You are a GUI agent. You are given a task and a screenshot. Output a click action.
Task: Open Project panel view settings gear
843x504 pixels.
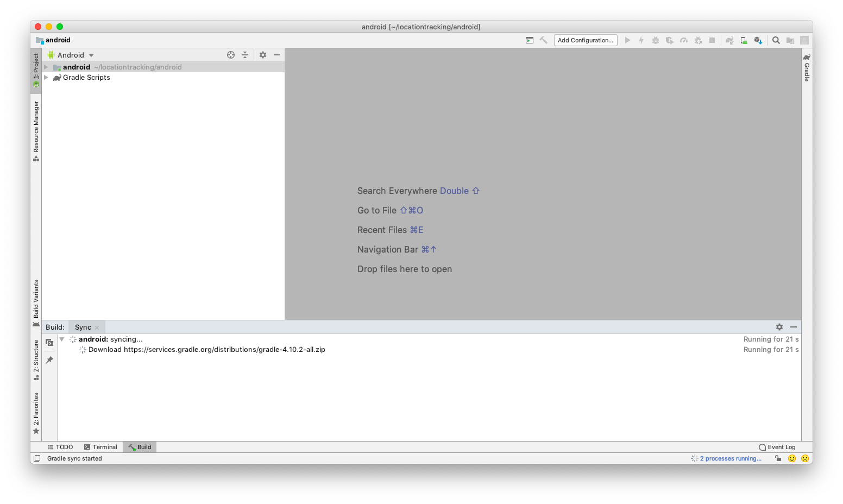click(x=263, y=54)
